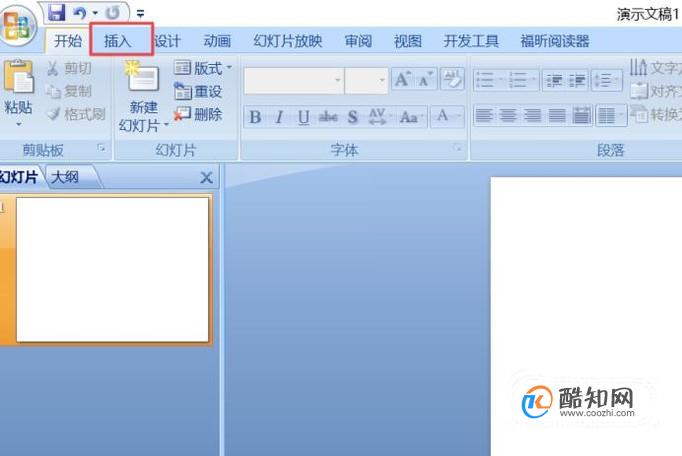Expand the 粘贴 paste options arrow
This screenshot has height=456, width=682.
click(18, 124)
